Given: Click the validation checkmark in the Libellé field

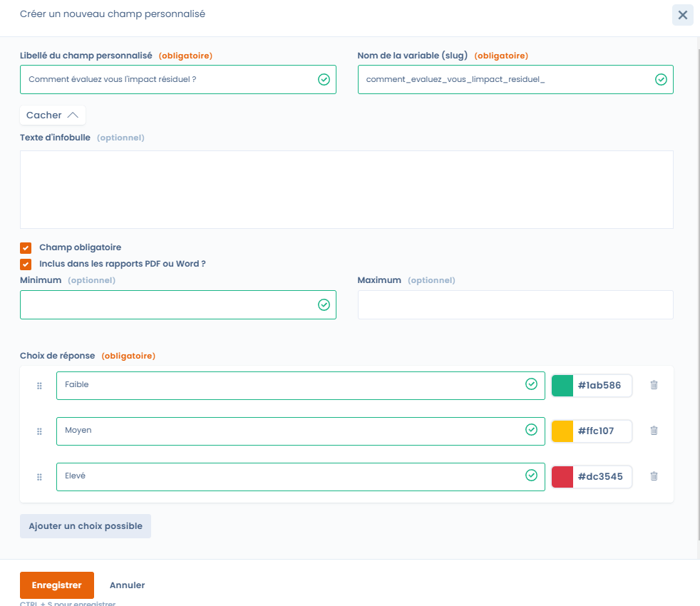Looking at the screenshot, I should (324, 80).
